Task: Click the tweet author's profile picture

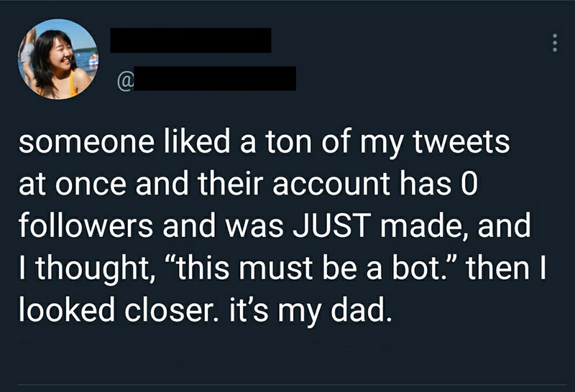Action: pyautogui.click(x=57, y=59)
